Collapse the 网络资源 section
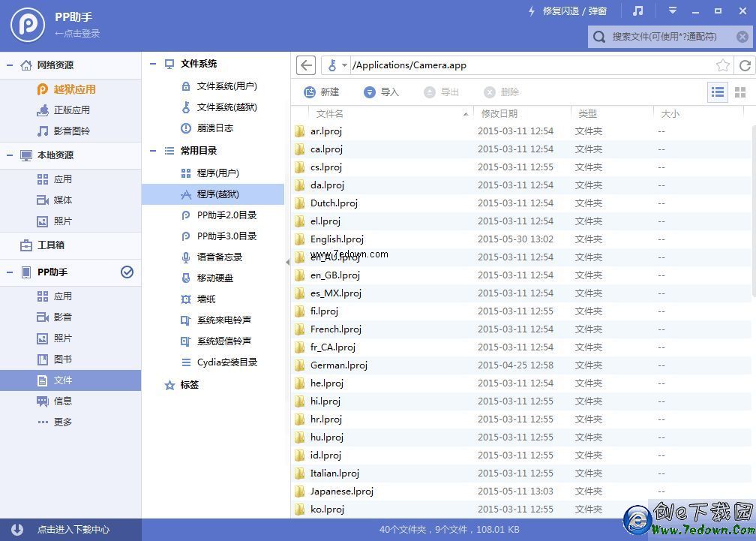The height and width of the screenshot is (541, 756). [x=10, y=65]
